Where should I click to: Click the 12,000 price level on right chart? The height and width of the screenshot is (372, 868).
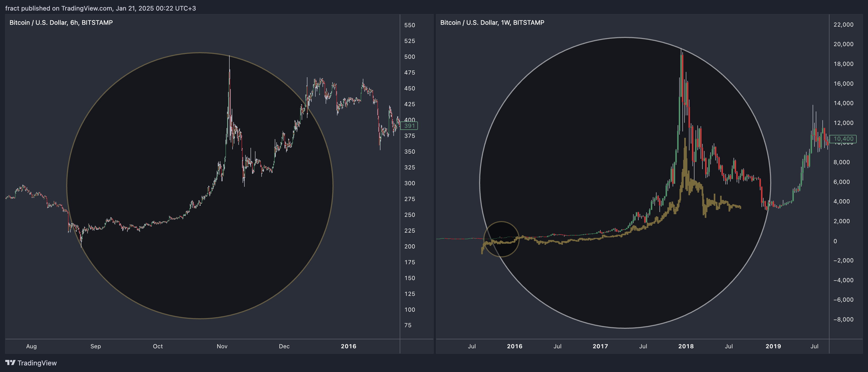(843, 123)
